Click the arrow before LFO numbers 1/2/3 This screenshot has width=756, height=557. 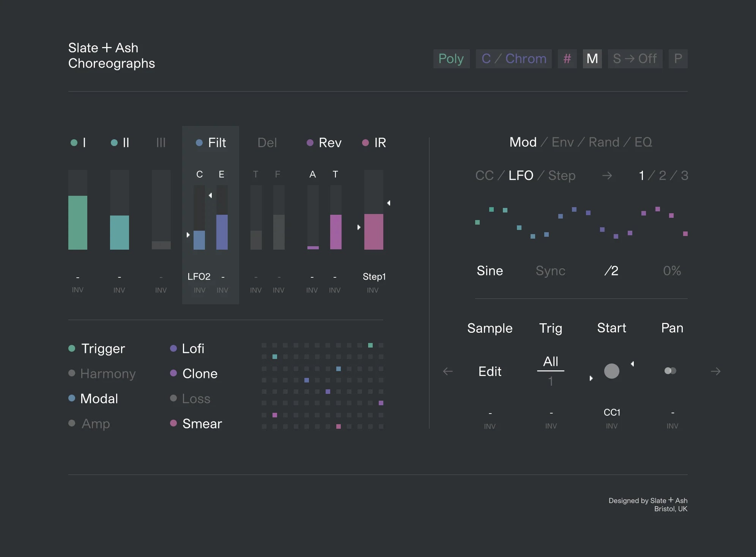pyautogui.click(x=607, y=176)
